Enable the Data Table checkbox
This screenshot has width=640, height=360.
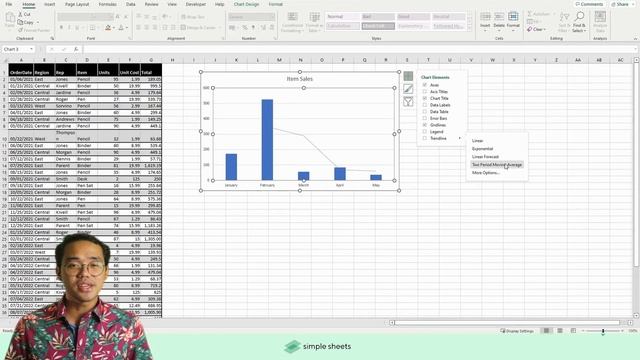[425, 111]
